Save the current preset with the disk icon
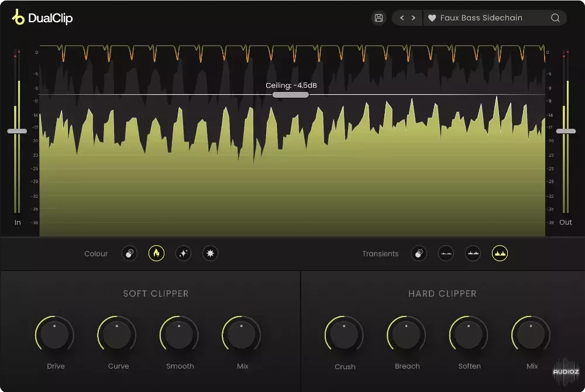 coord(378,18)
